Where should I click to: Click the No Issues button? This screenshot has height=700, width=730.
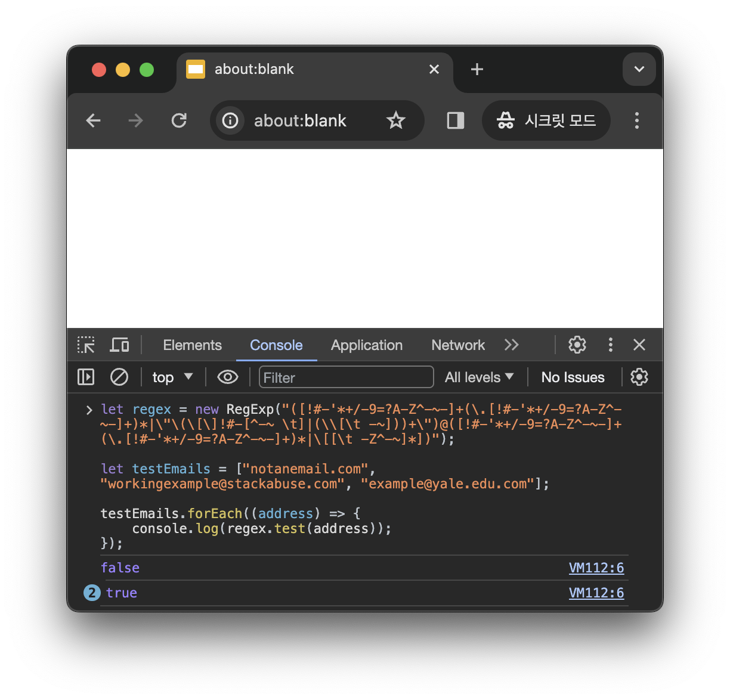[573, 377]
